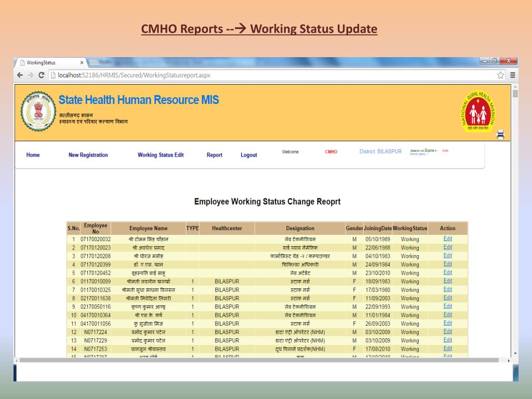
Task: Select employee number N0717253 cell
Action: click(x=96, y=349)
